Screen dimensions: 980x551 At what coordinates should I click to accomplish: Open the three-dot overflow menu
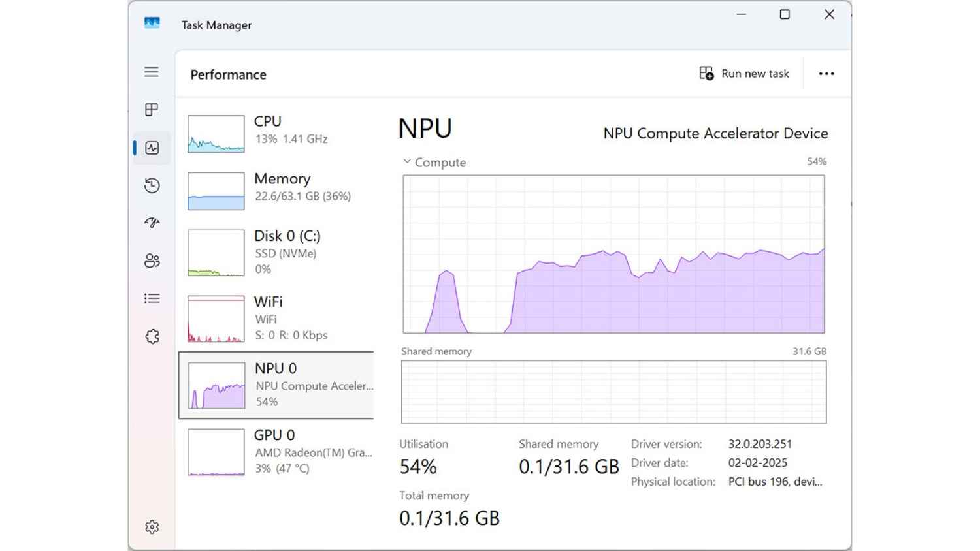[826, 73]
